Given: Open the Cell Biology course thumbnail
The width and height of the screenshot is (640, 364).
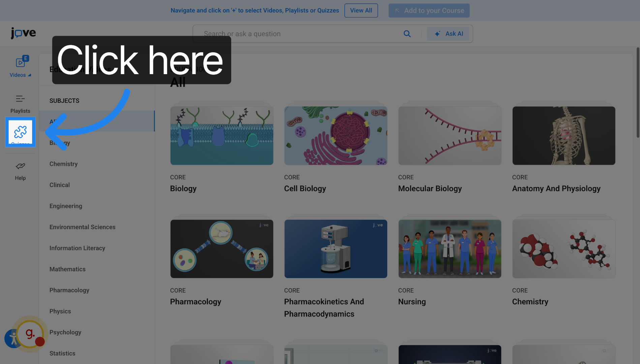Looking at the screenshot, I should coord(336,135).
